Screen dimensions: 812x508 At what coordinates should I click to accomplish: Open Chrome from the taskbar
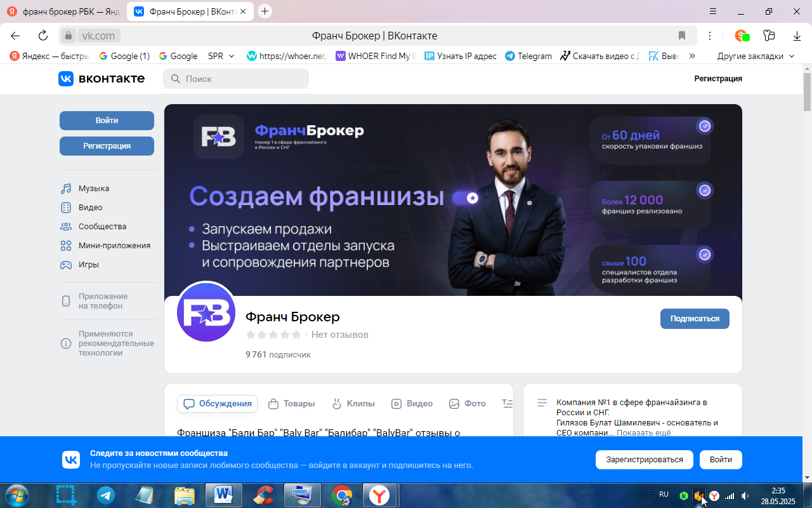(342, 495)
